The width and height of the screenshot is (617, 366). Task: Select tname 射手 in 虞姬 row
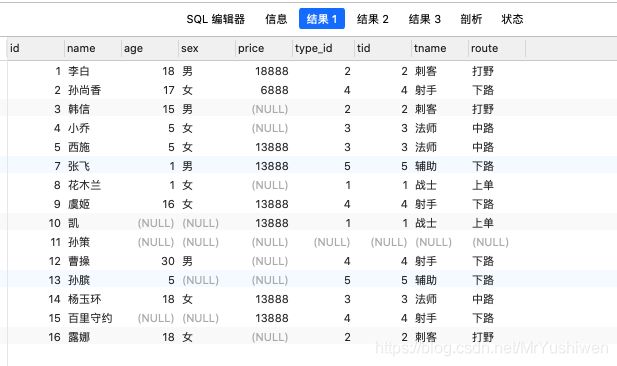coord(426,204)
